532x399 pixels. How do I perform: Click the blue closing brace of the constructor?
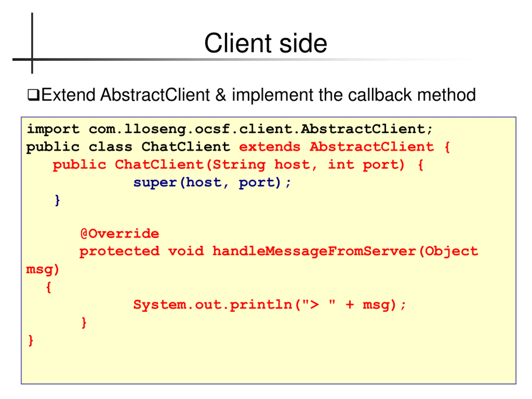[x=57, y=200]
